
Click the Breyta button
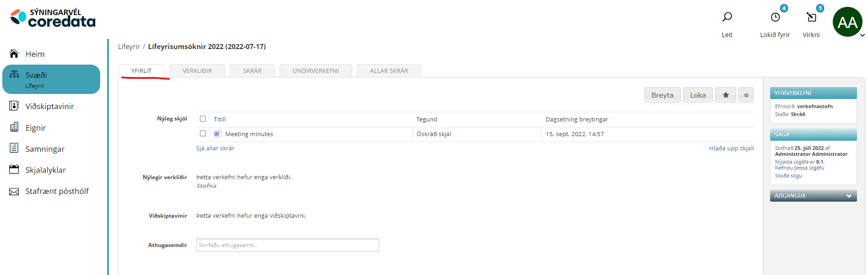pyautogui.click(x=662, y=95)
